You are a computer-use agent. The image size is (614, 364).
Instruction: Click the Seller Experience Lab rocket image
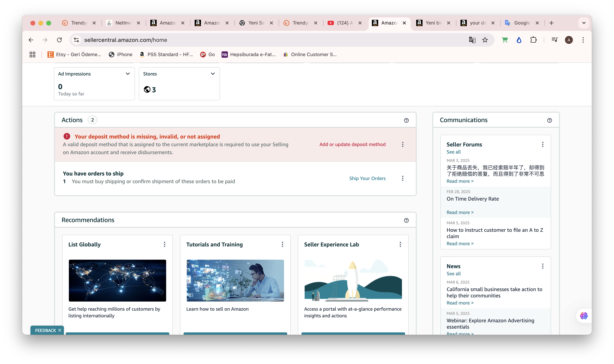(x=353, y=281)
